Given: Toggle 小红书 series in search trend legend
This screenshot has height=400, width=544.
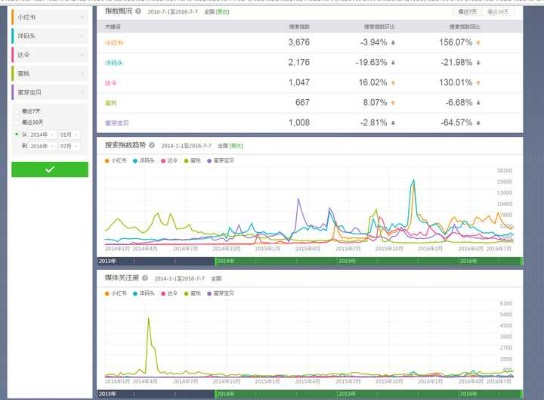Looking at the screenshot, I should click(116, 161).
